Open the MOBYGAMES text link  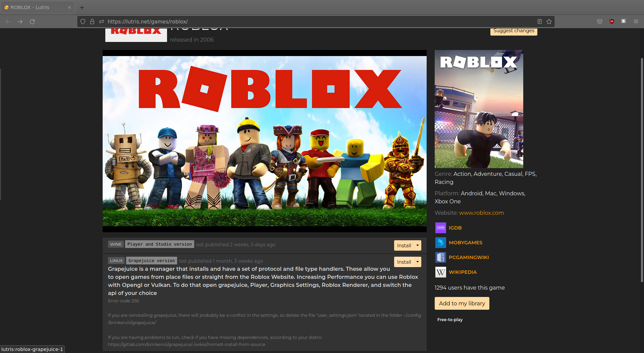(466, 243)
